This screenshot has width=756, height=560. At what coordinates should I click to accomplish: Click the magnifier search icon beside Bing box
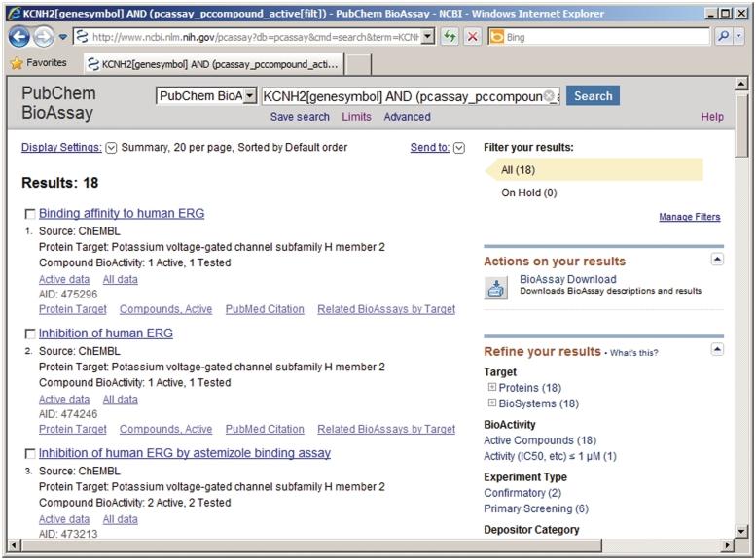coord(725,37)
